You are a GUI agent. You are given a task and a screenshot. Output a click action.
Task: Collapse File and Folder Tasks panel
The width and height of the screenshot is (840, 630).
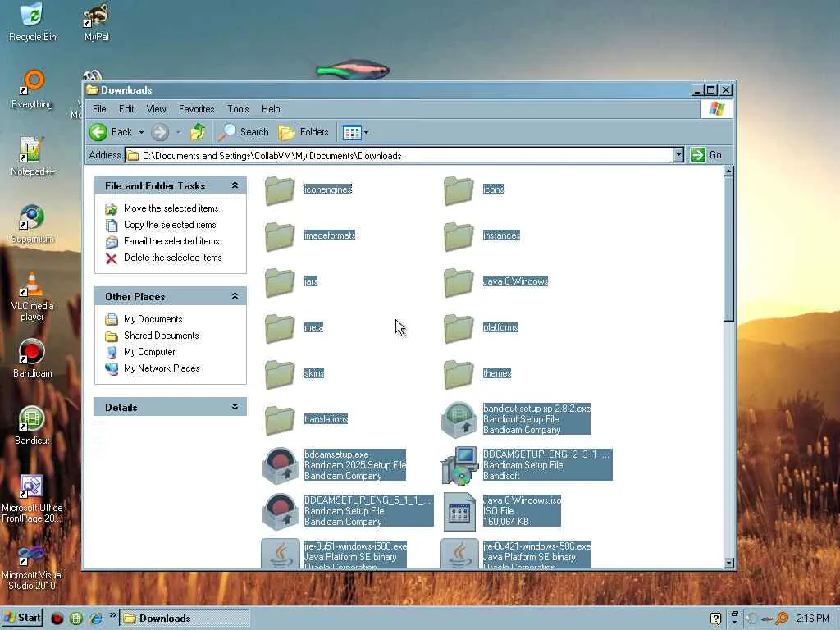tap(235, 185)
